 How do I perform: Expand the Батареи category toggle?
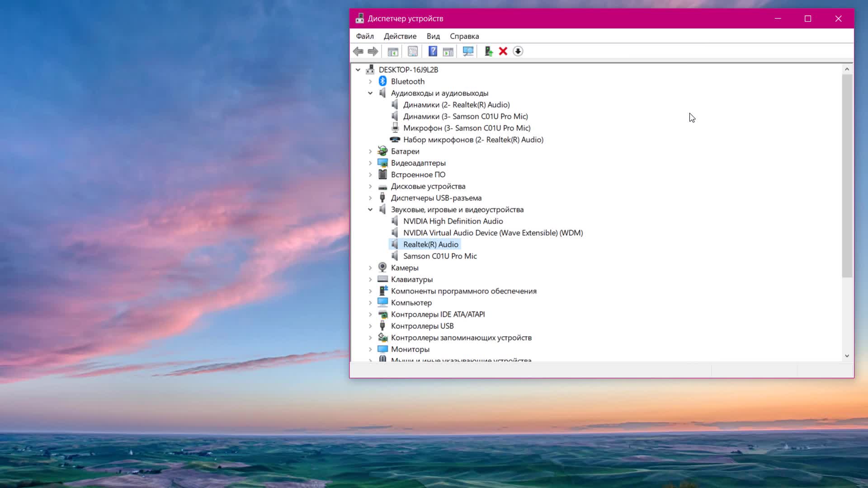coord(370,151)
